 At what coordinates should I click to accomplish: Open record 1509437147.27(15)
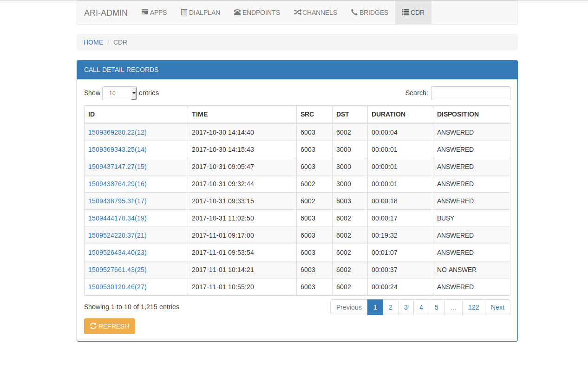pyautogui.click(x=118, y=167)
